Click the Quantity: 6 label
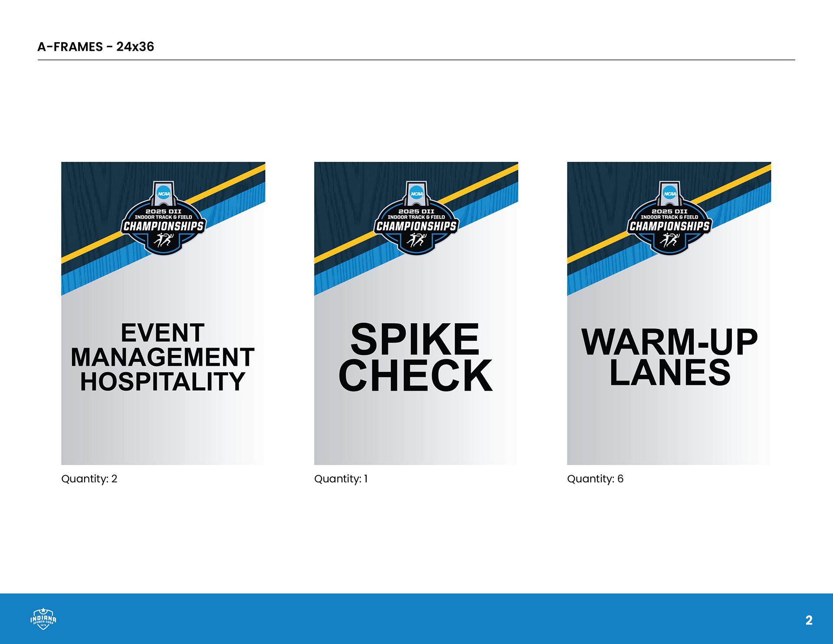The width and height of the screenshot is (833, 644). [595, 479]
